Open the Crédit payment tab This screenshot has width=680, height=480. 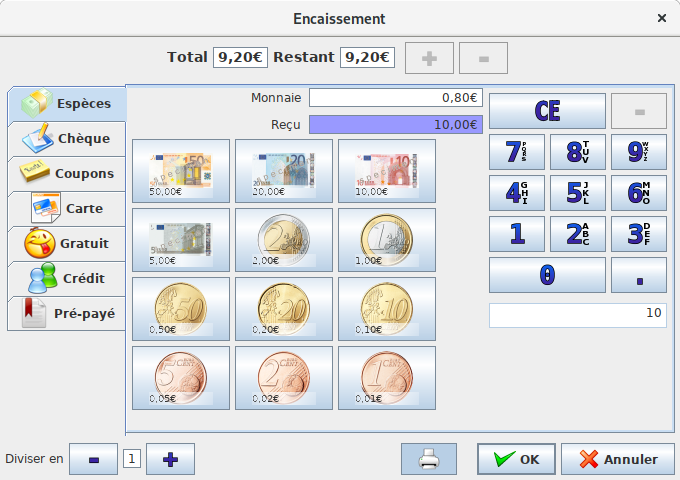tap(67, 278)
